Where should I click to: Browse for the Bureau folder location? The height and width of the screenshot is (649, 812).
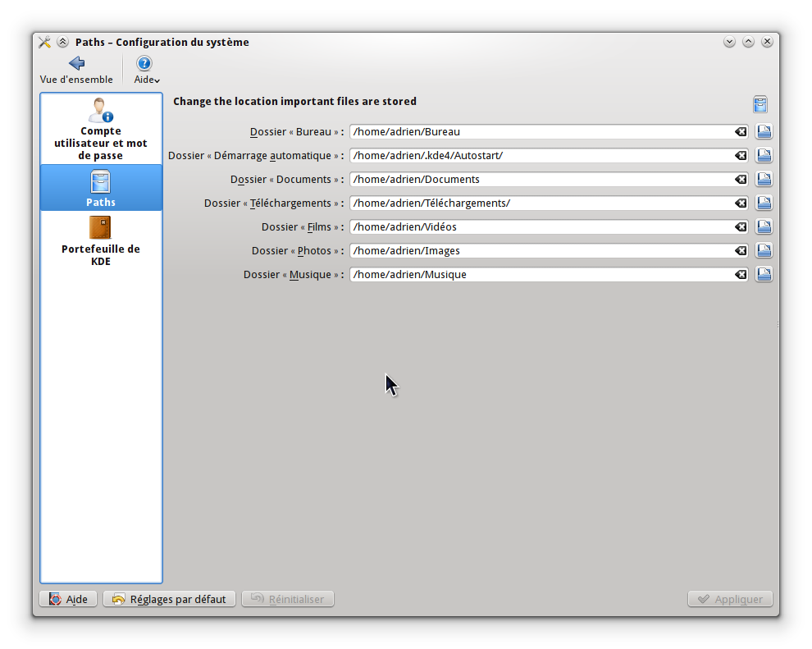click(764, 131)
